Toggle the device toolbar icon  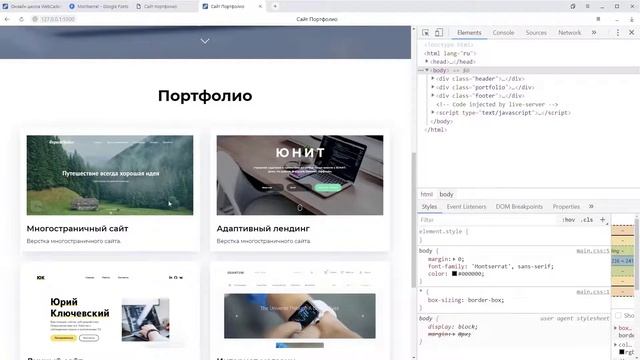439,33
